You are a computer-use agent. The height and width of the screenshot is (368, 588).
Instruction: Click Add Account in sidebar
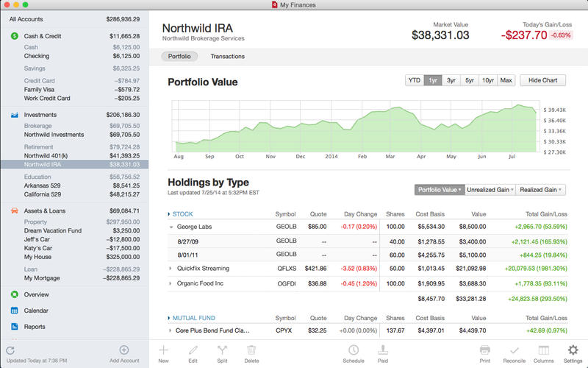(124, 354)
